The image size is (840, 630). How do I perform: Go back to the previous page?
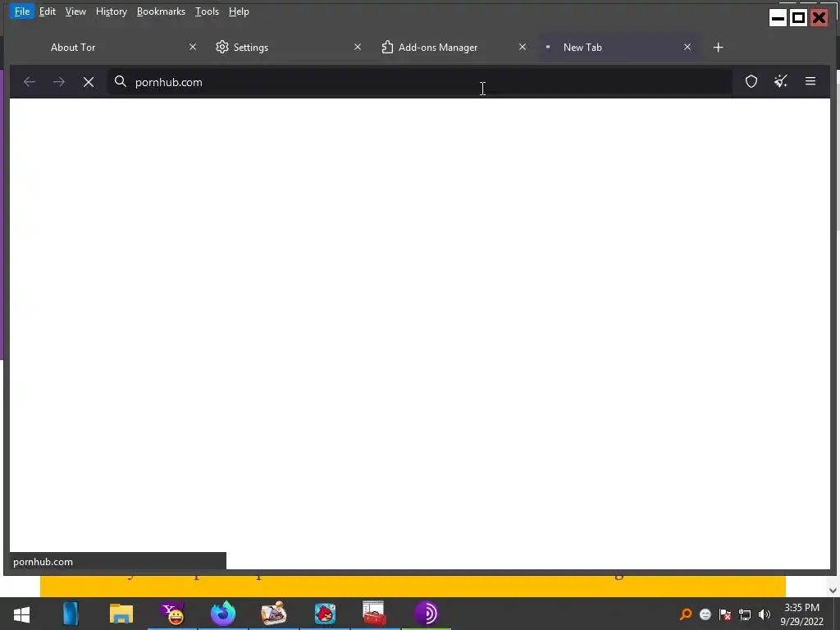point(30,82)
